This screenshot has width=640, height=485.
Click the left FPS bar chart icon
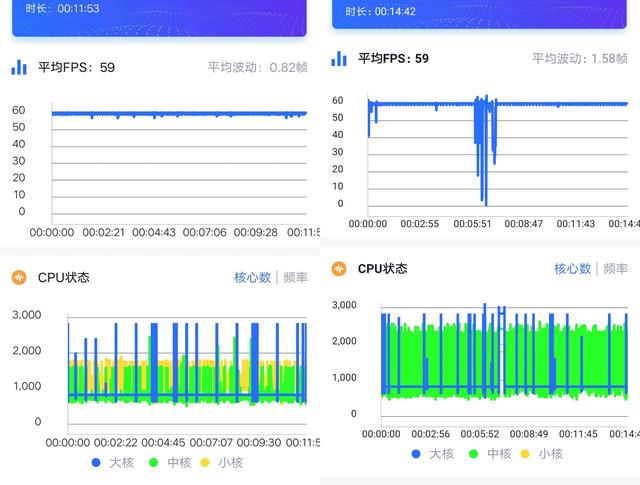(x=19, y=67)
